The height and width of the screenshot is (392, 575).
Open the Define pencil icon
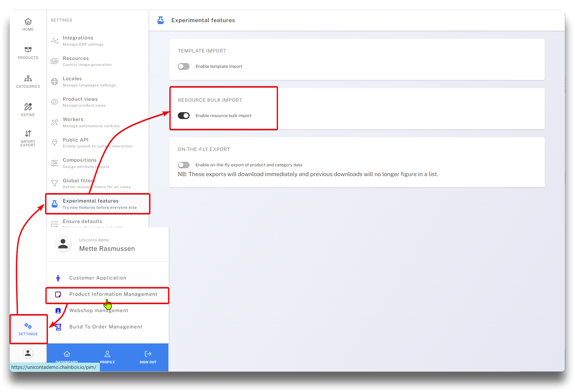(x=28, y=107)
